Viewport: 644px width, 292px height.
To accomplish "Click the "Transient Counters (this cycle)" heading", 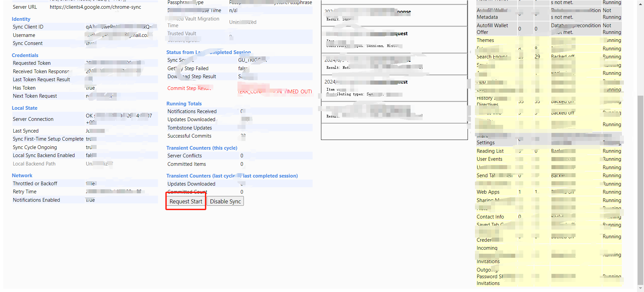I will coord(202,148).
